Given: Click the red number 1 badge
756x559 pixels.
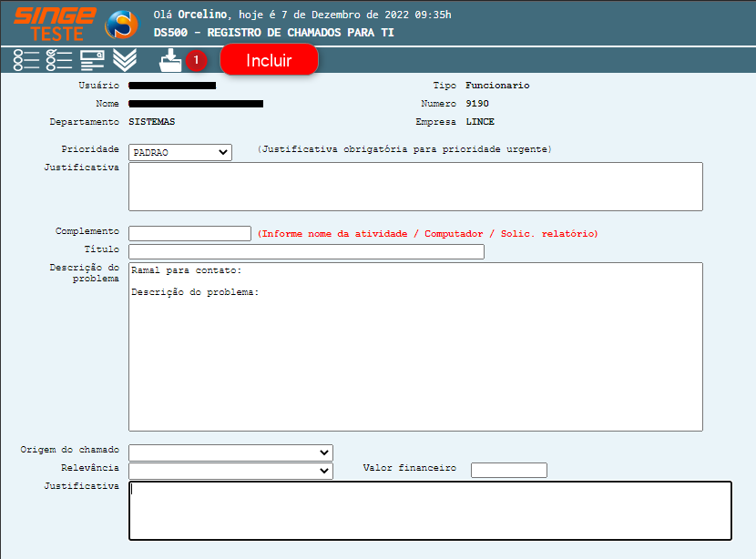Looking at the screenshot, I should [x=196, y=61].
